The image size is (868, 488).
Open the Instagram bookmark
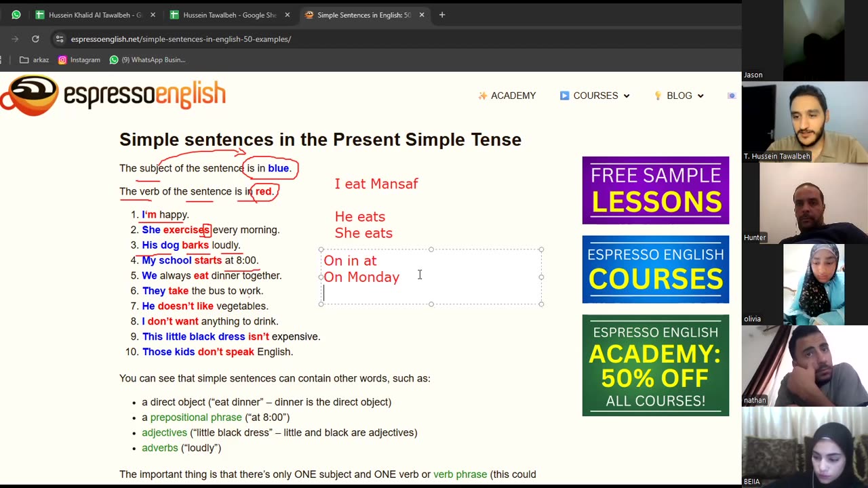tap(79, 60)
